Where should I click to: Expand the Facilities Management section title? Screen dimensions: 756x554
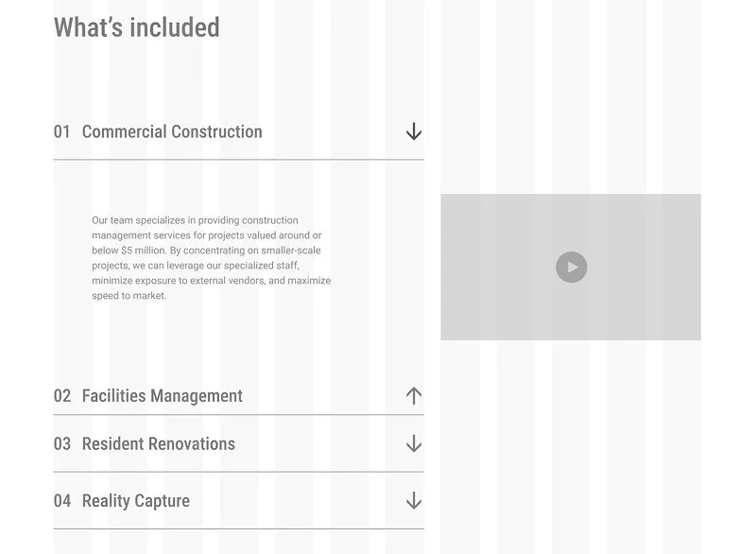tap(163, 396)
